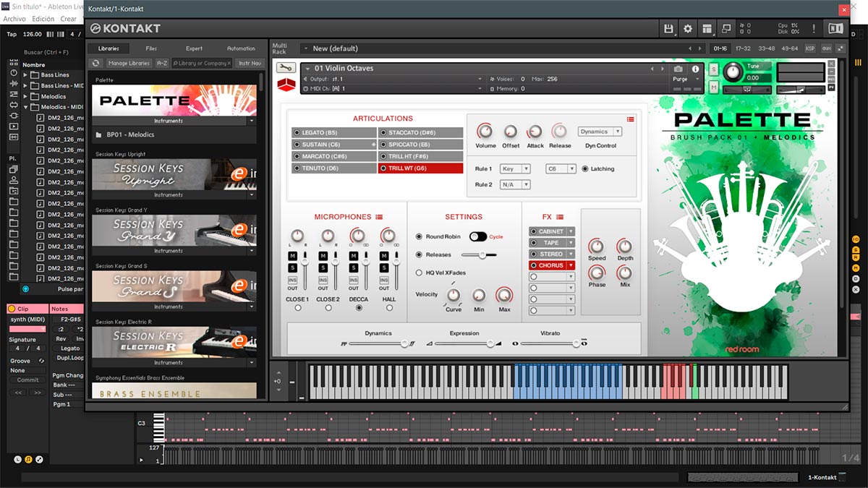
Task: Click the Library or Company search field
Action: click(x=202, y=64)
